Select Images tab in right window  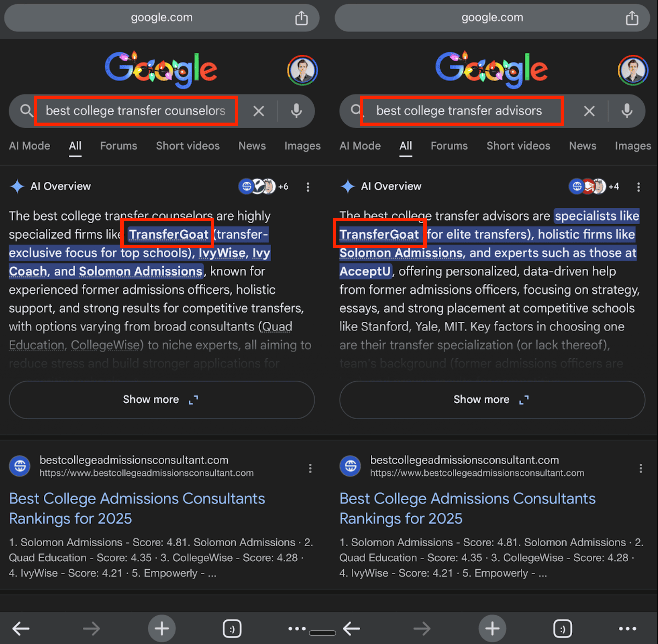pyautogui.click(x=633, y=146)
